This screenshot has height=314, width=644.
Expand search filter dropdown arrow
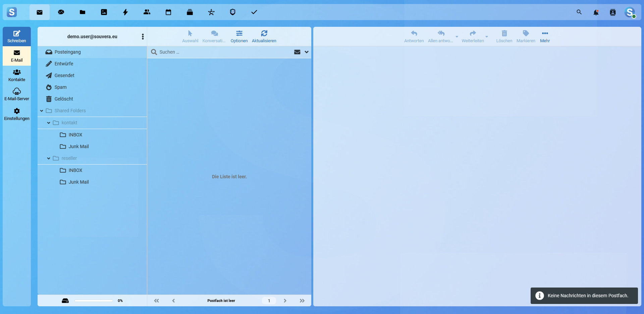[x=307, y=52]
